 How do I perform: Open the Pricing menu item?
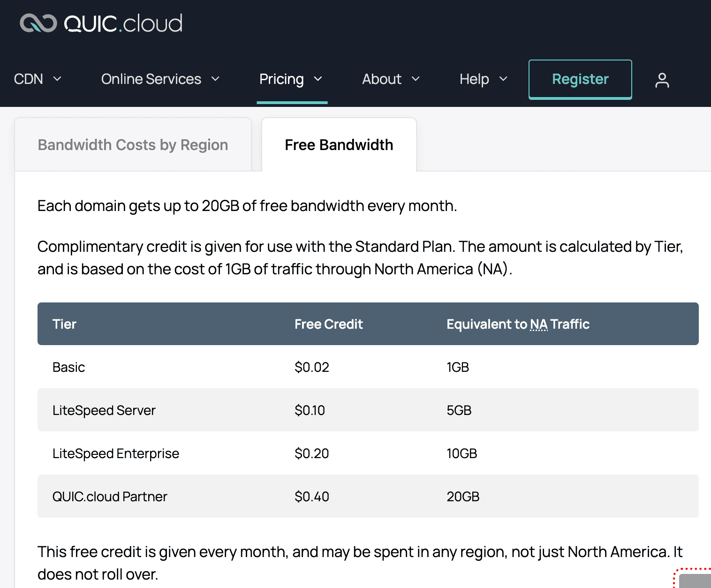click(x=281, y=79)
